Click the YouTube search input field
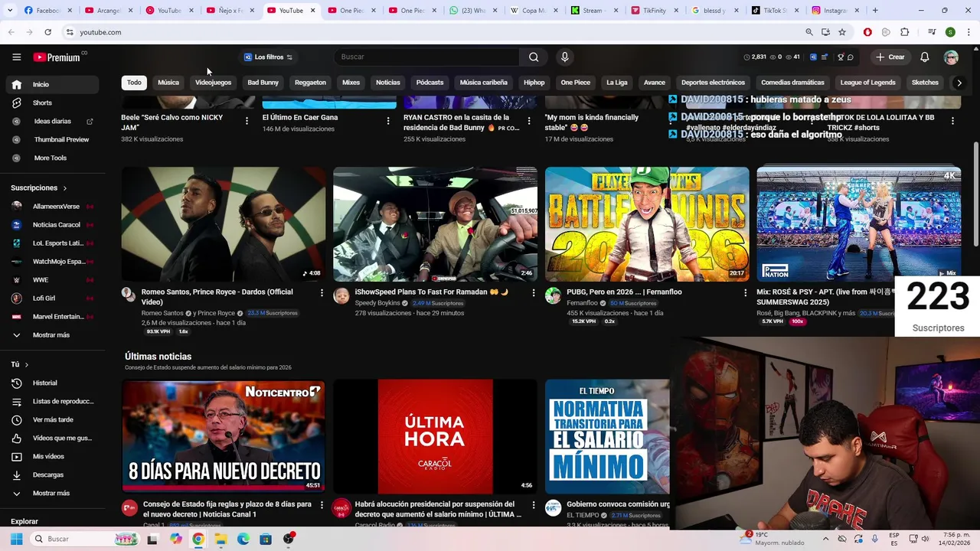980x551 pixels. 426,57
